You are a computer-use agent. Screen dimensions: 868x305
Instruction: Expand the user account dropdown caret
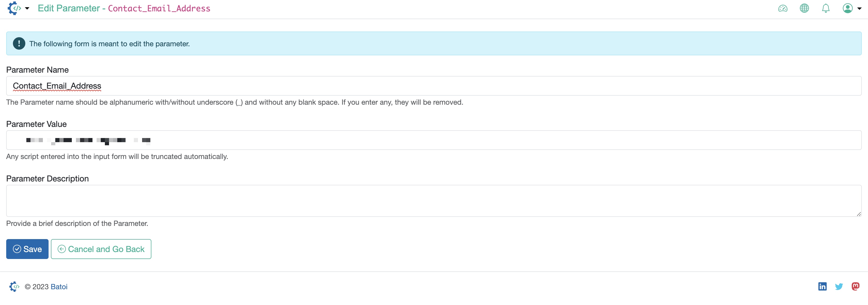tap(859, 9)
